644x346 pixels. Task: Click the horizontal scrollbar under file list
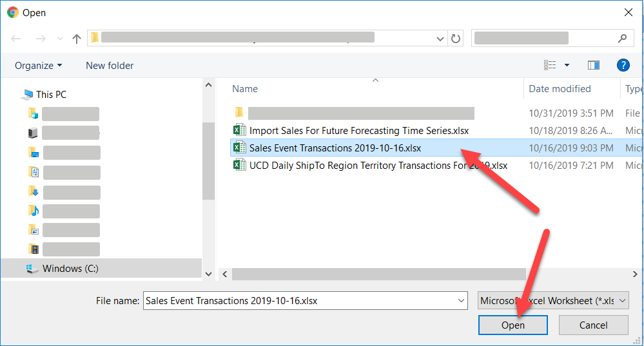pos(425,274)
